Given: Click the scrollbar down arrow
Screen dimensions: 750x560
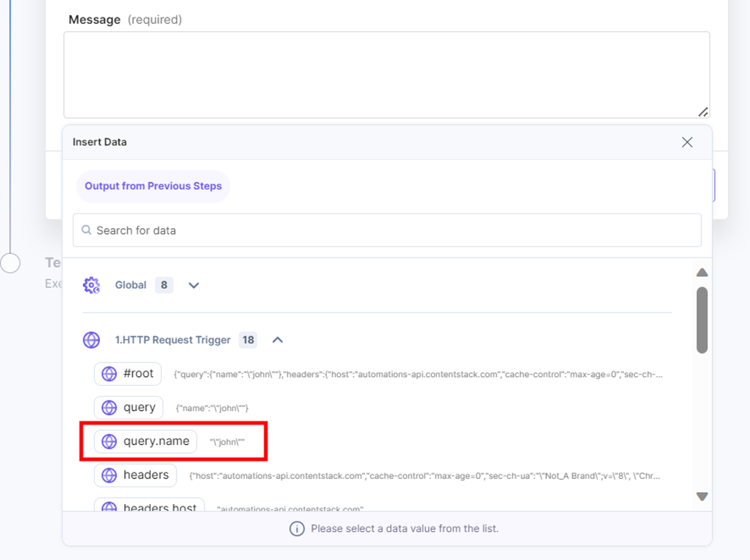Looking at the screenshot, I should point(702,496).
